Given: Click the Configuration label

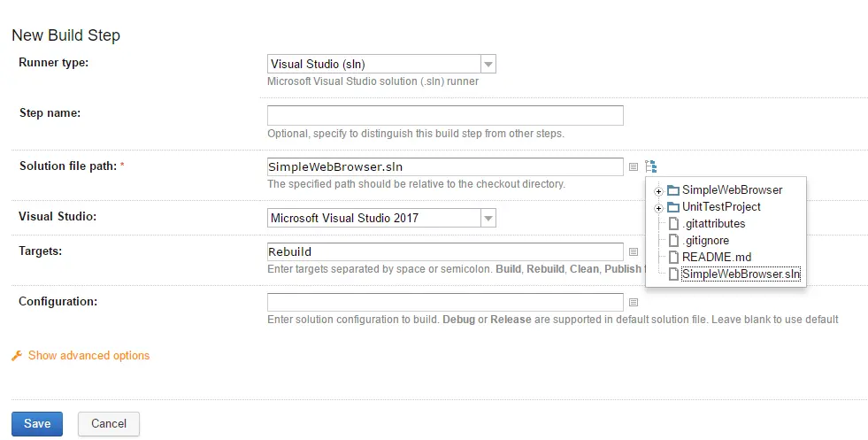Looking at the screenshot, I should [x=58, y=302].
